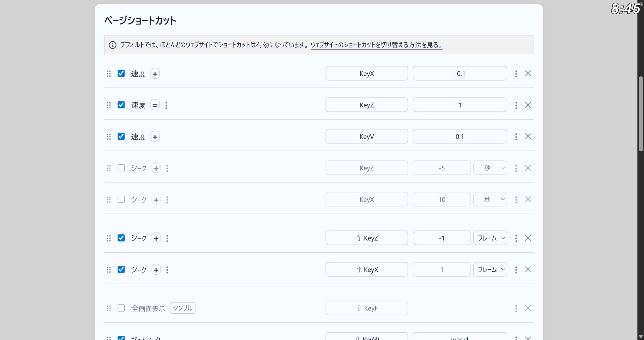Click the equals icon in KeyZ 速度 row

tap(155, 105)
